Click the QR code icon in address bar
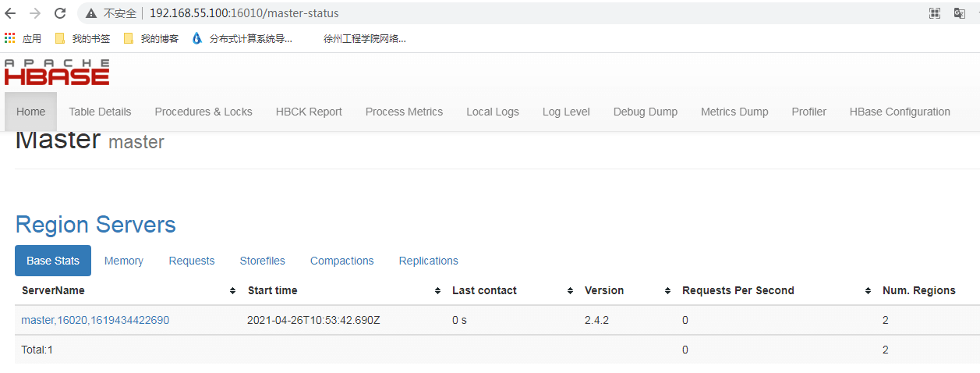 click(935, 13)
